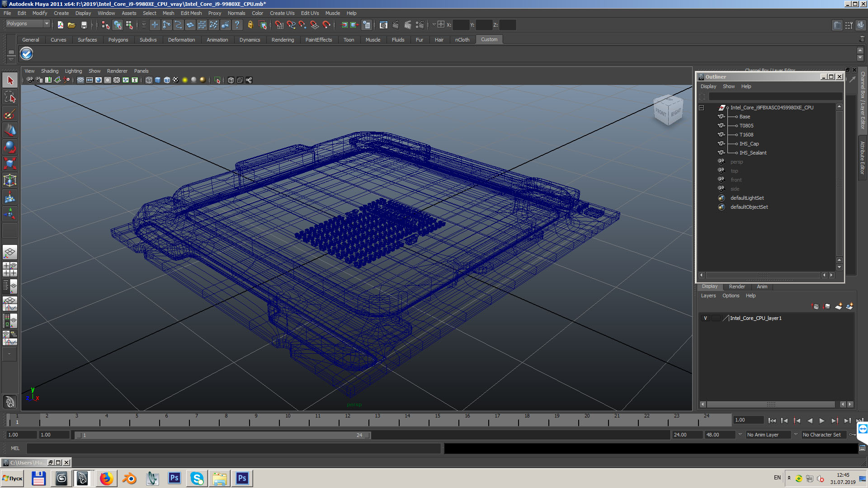Select IHS_Sealant in the Outliner
The height and width of the screenshot is (488, 868).
point(753,153)
